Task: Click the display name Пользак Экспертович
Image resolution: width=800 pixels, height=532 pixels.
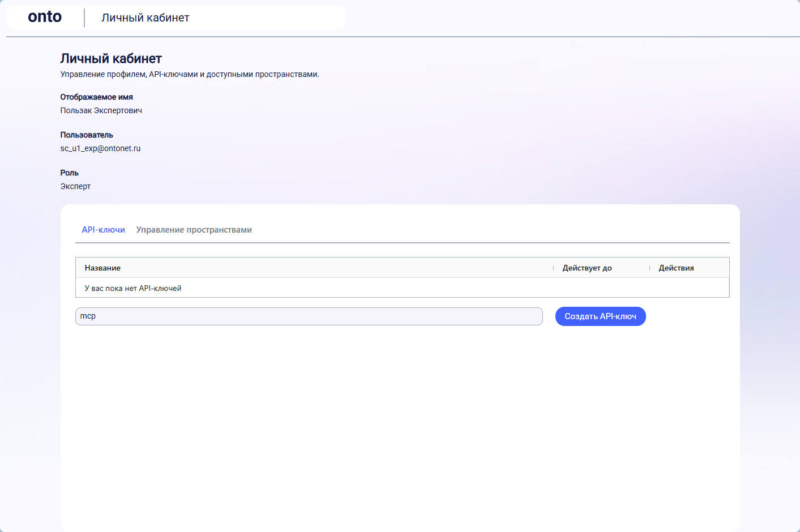Action: pos(101,110)
